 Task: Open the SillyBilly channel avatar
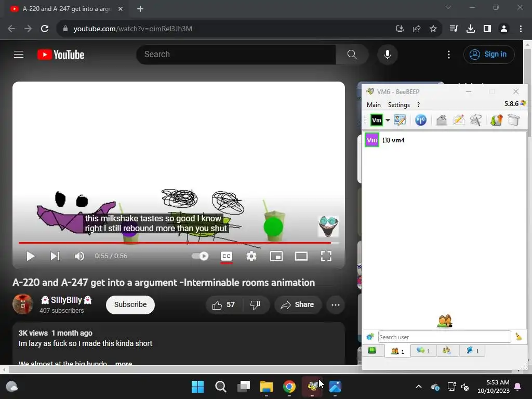[x=23, y=304]
